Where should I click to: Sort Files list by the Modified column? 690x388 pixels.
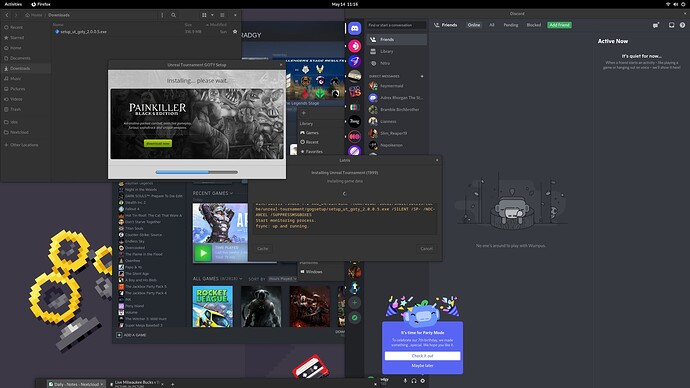click(x=217, y=25)
